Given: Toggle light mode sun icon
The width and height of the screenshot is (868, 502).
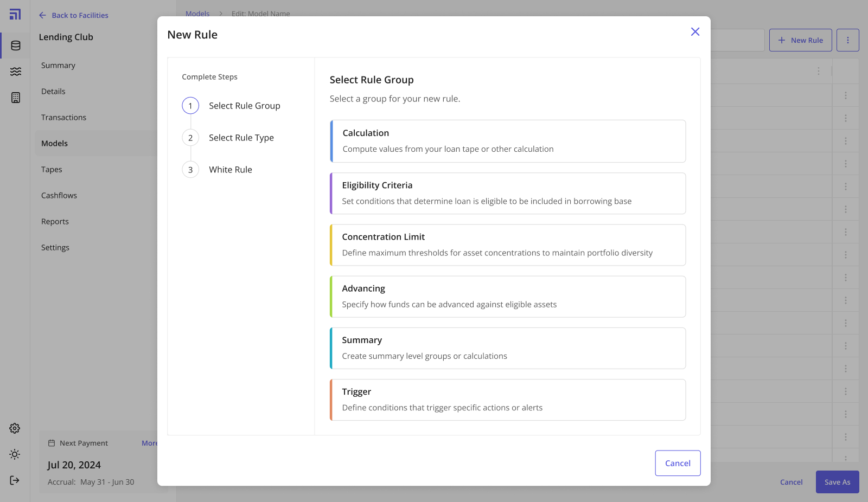Looking at the screenshot, I should coord(15,454).
